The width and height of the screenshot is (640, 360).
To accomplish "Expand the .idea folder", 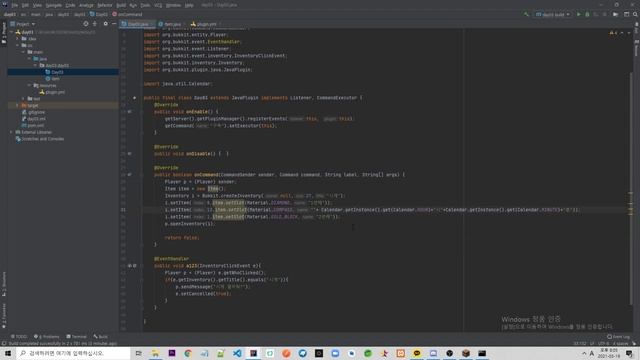I will click(18, 39).
